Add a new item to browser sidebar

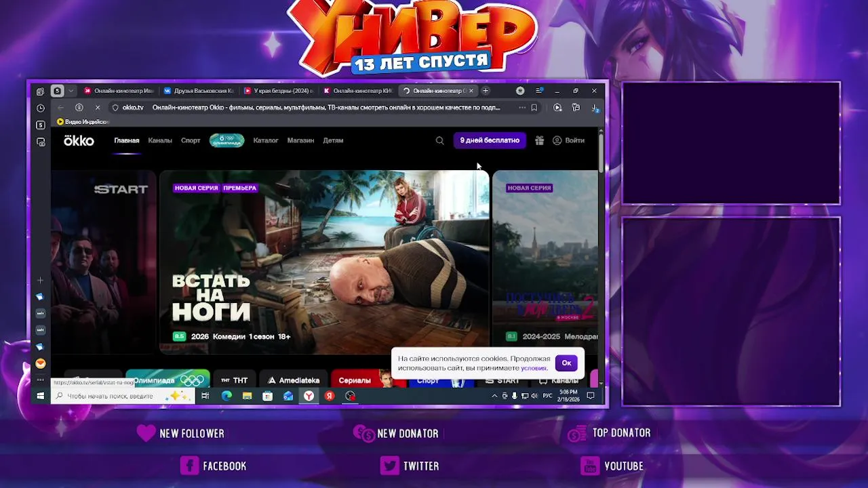pos(40,280)
